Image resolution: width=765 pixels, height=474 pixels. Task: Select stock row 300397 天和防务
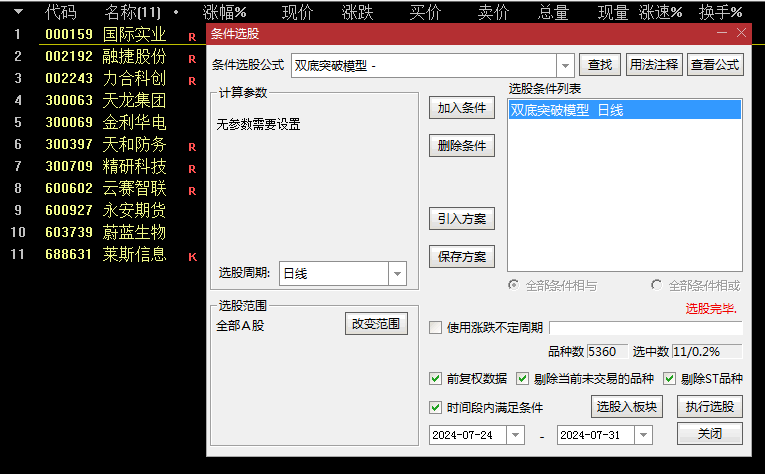pyautogui.click(x=105, y=144)
